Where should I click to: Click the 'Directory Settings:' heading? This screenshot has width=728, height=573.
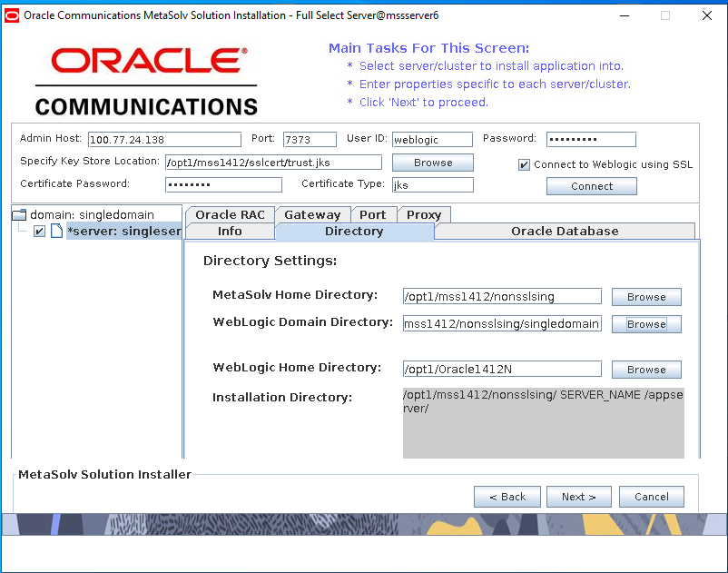[x=270, y=261]
